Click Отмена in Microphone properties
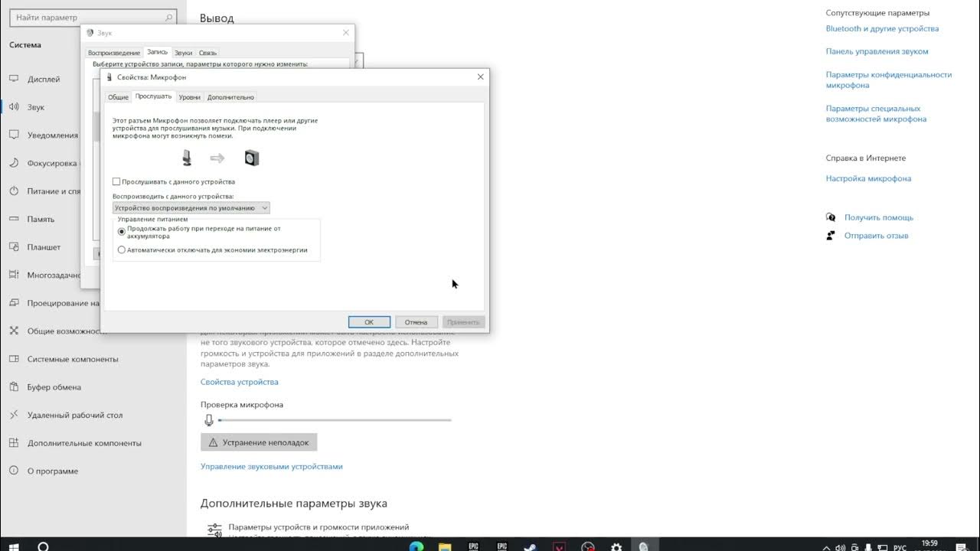 pyautogui.click(x=416, y=322)
